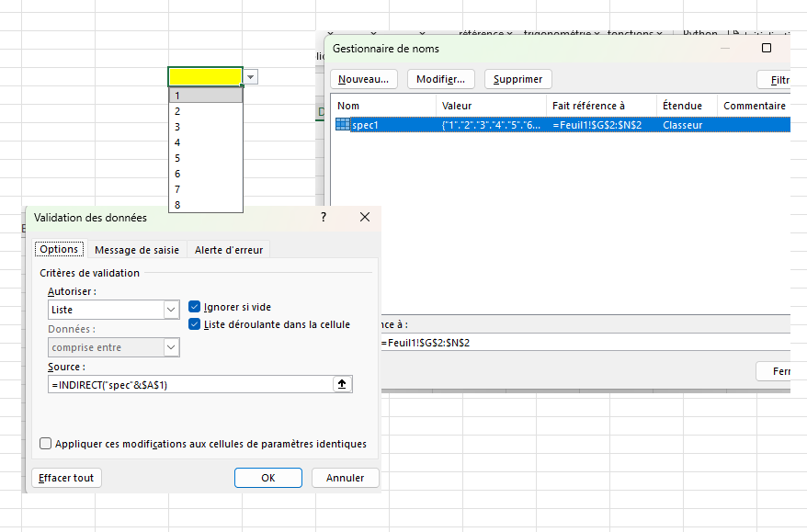This screenshot has width=807, height=532.
Task: Open the Alerte d'erreur tab
Action: pyautogui.click(x=229, y=250)
